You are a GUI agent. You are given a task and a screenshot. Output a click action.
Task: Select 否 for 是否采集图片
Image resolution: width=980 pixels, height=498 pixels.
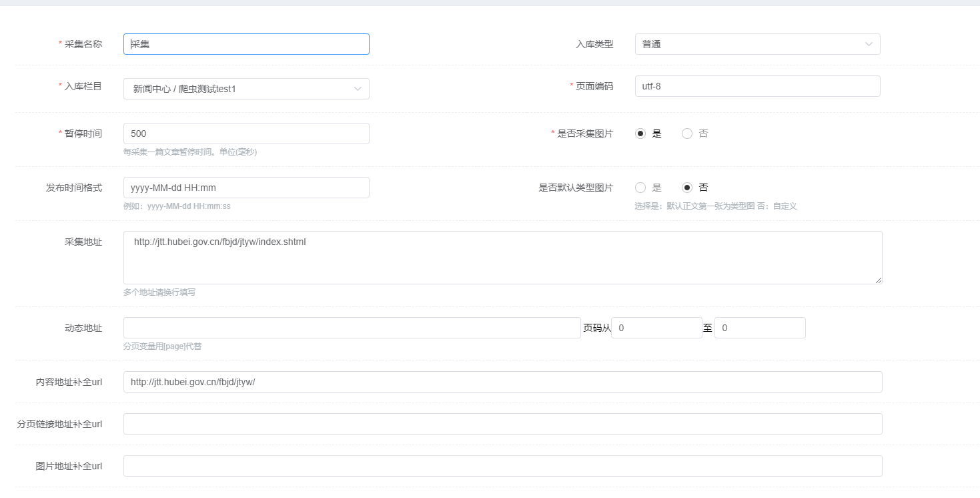(687, 134)
